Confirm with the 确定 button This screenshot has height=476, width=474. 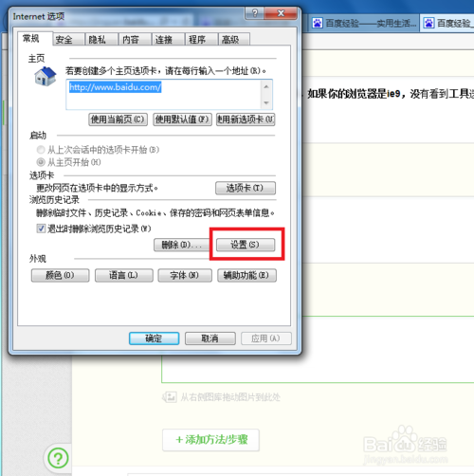pyautogui.click(x=154, y=339)
